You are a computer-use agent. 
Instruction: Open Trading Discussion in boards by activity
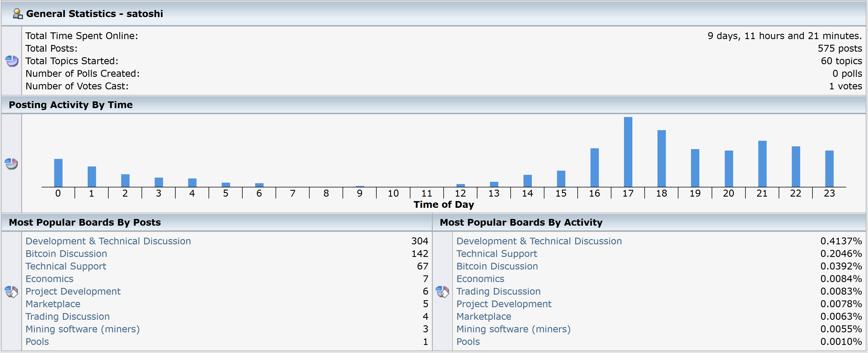(x=499, y=291)
